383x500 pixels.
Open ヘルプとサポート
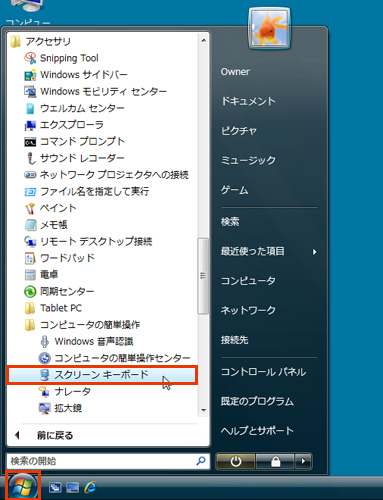point(257,431)
